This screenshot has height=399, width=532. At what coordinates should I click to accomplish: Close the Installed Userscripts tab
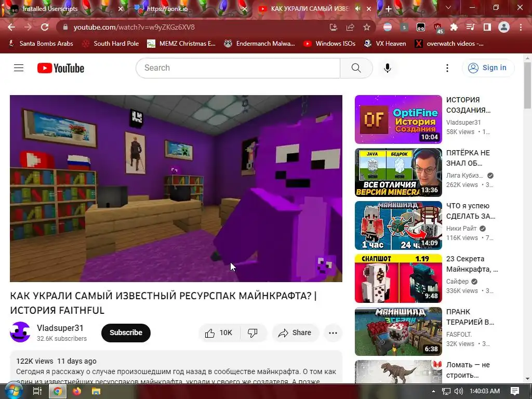(121, 9)
